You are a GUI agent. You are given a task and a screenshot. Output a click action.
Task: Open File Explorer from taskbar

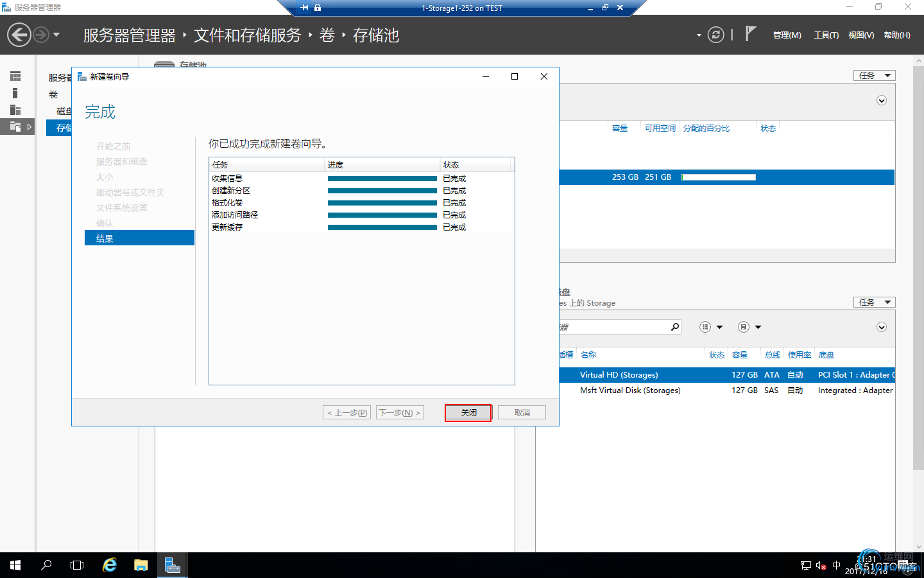pyautogui.click(x=141, y=565)
